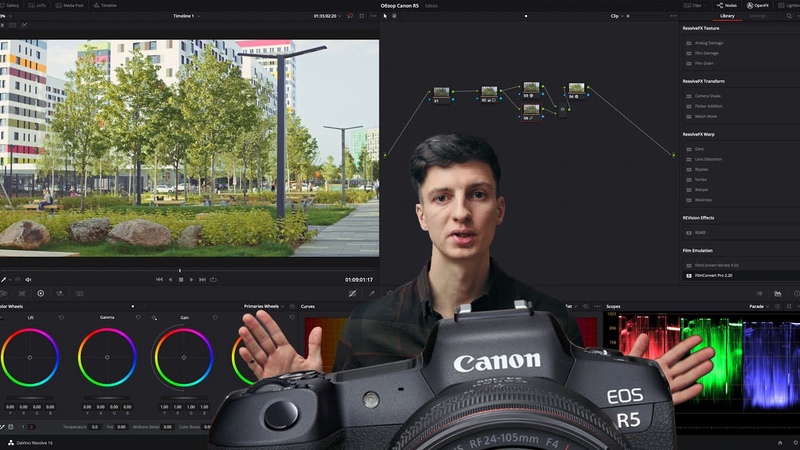Screen dimensions: 800x450
Task: Jump to last frame
Action: tap(202, 280)
